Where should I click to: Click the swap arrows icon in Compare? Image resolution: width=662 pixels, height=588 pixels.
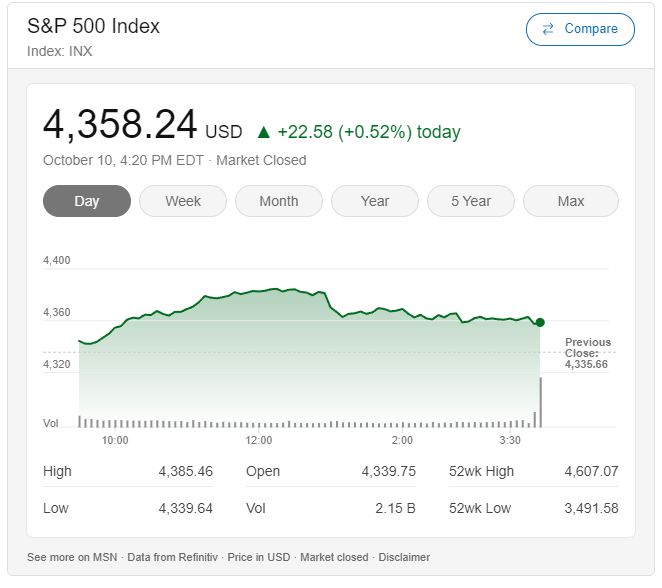tap(548, 29)
